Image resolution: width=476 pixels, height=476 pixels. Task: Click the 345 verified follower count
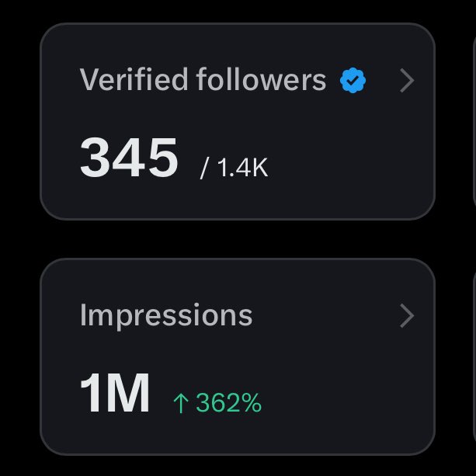click(x=129, y=157)
